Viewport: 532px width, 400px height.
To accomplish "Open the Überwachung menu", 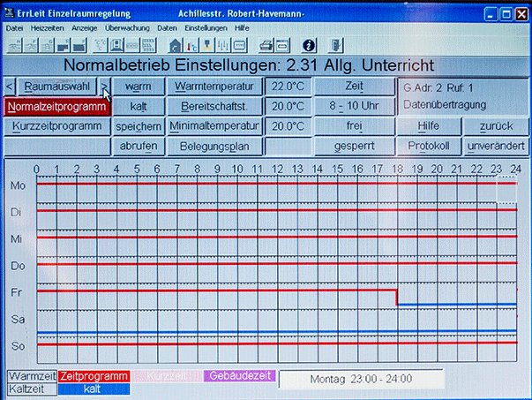I will tap(126, 28).
